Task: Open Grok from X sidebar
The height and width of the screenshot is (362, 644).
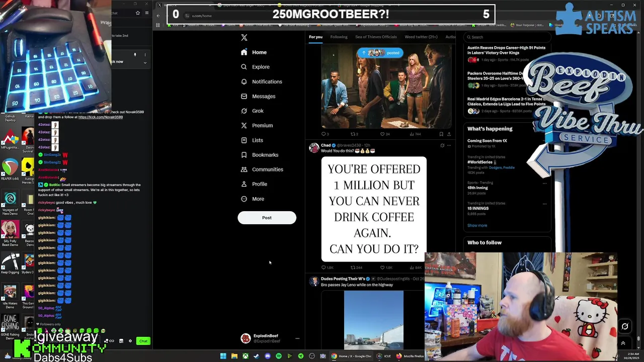Action: click(252, 111)
